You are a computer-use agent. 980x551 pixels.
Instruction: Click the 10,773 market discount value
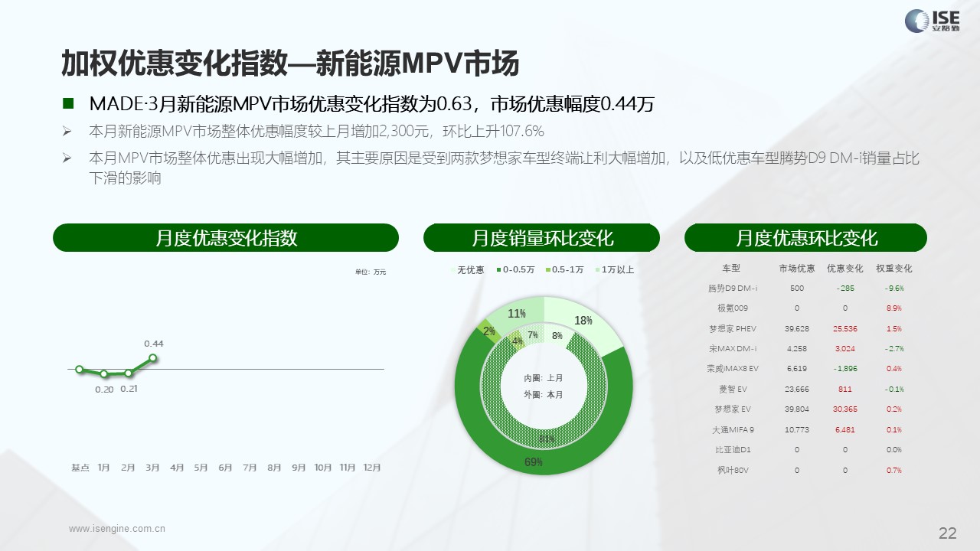tap(797, 430)
